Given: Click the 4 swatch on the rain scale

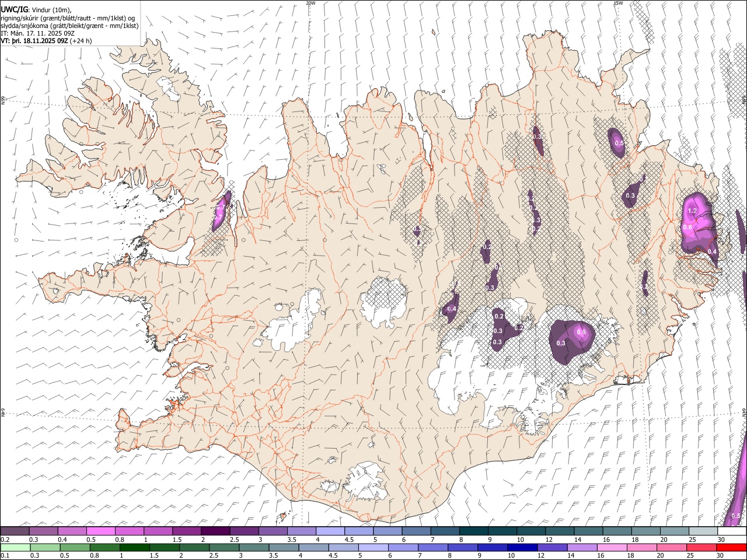Looking at the screenshot, I should click(313, 548).
